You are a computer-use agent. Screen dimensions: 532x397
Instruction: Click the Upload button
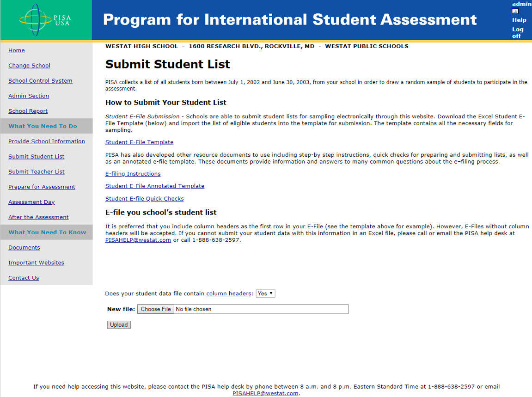(119, 324)
